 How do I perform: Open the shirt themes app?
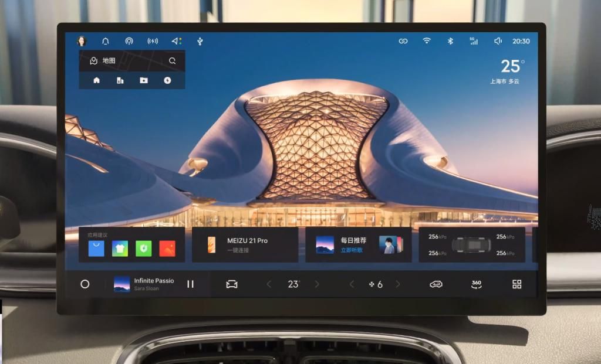tap(120, 249)
